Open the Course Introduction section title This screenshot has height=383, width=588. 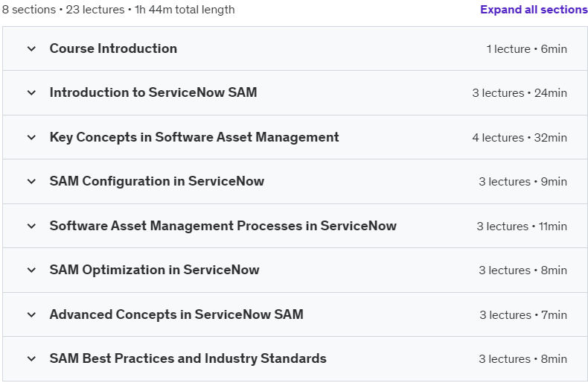click(113, 48)
